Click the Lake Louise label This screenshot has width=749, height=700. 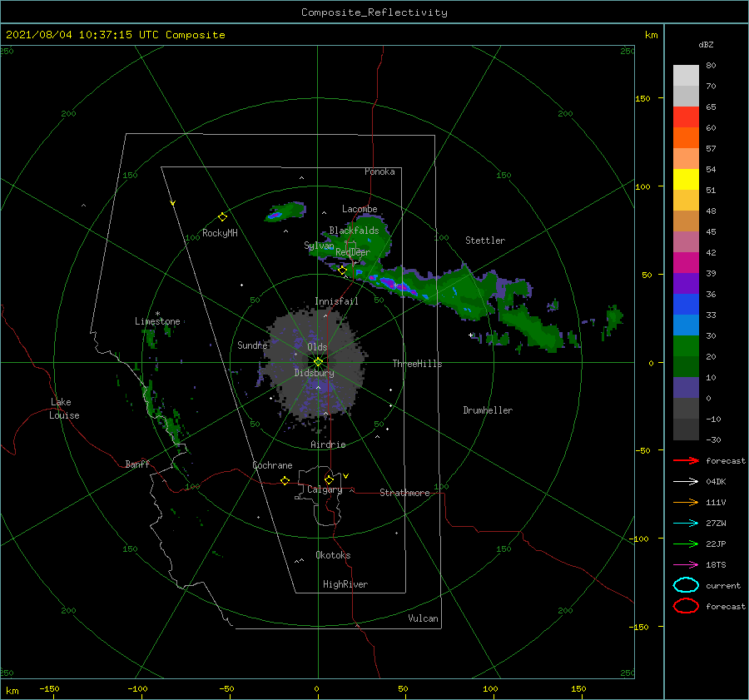click(64, 409)
